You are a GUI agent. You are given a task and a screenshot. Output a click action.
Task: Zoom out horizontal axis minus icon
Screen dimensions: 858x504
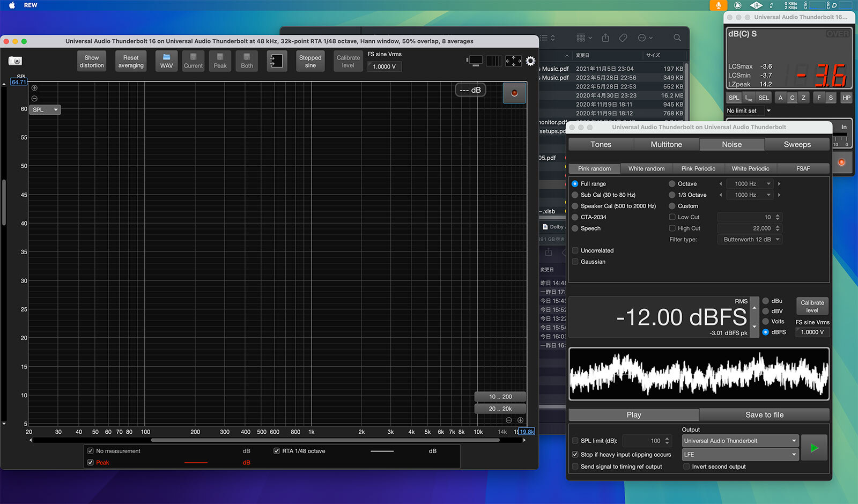pos(509,420)
